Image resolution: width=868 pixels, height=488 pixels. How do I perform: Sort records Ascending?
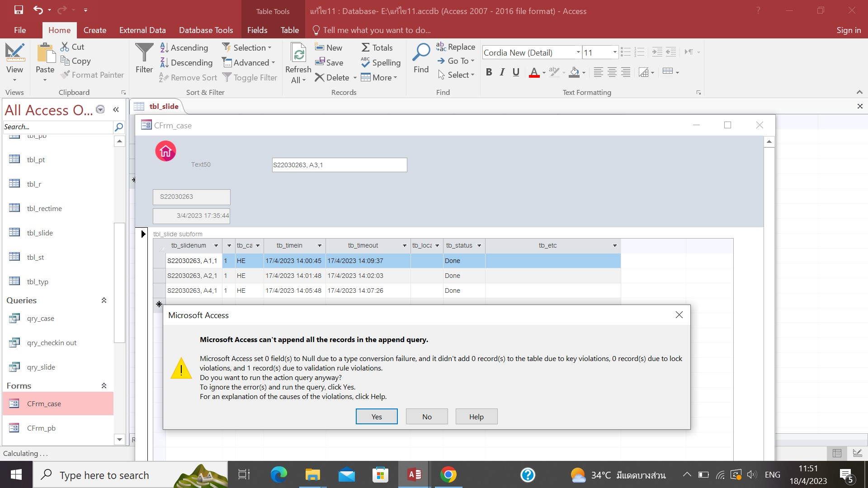tap(184, 47)
